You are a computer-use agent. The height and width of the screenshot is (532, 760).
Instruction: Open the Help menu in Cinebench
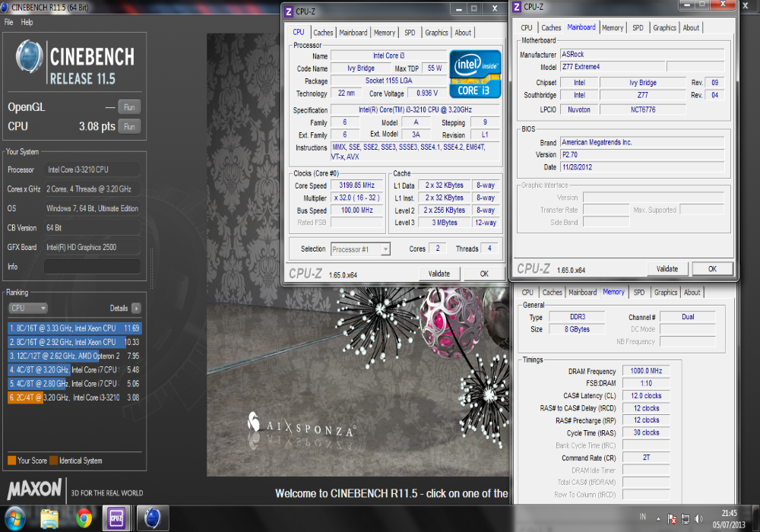(x=27, y=22)
